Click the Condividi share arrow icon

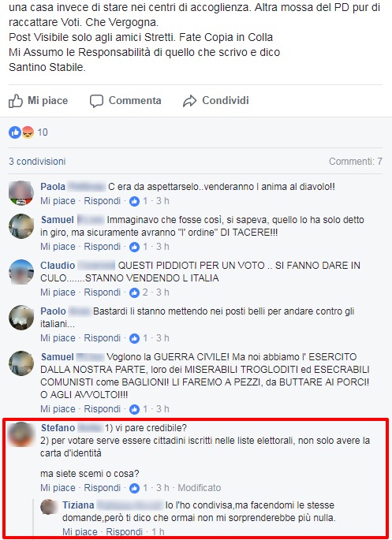189,101
